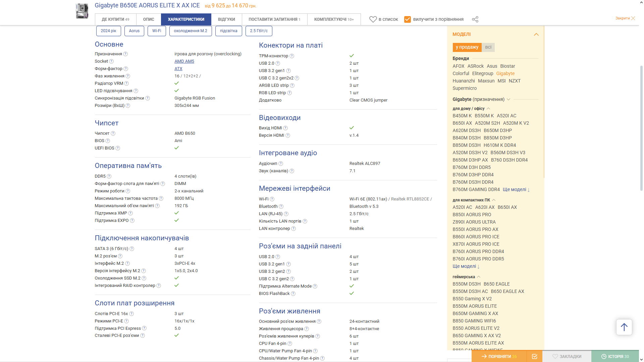Screen dimensions: 644x362
Task: Click the '2.5 Гбіт/с' tag
Action: pyautogui.click(x=259, y=31)
